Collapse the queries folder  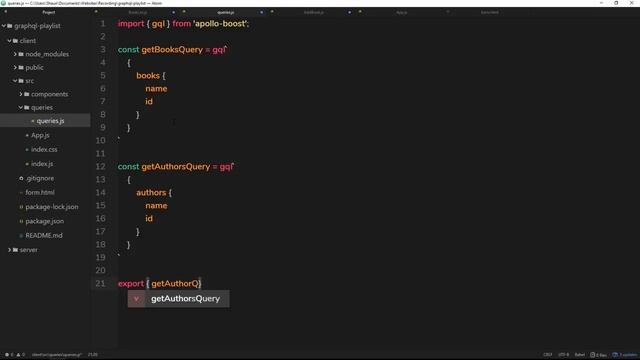click(x=21, y=108)
